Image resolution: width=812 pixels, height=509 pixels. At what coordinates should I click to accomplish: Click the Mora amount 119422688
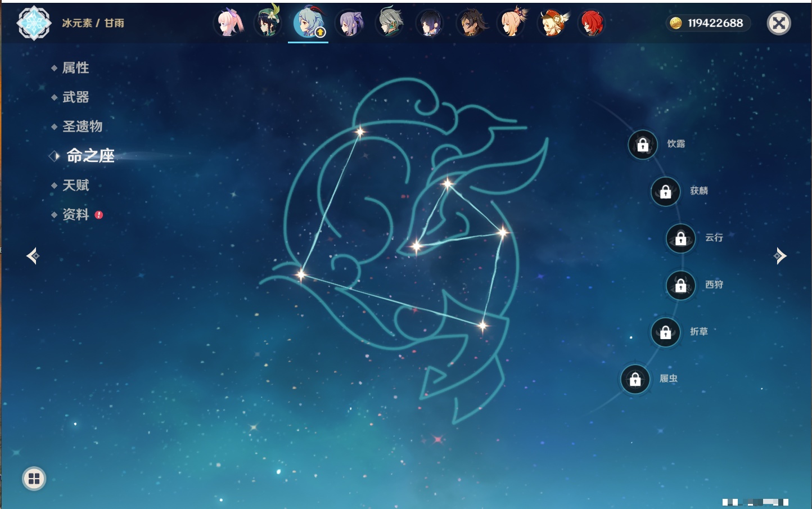point(715,23)
